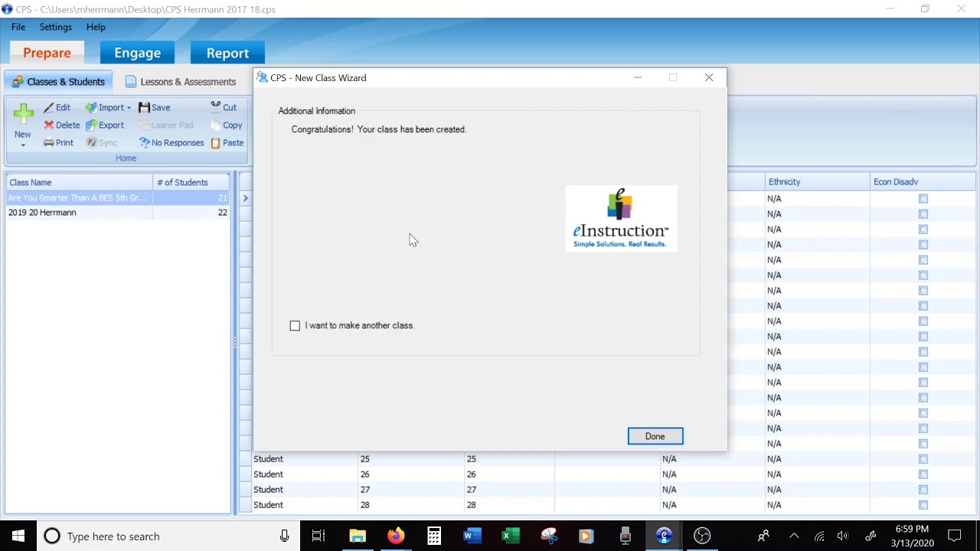The height and width of the screenshot is (551, 980).
Task: Open the Calculator taskbar icon
Action: [434, 536]
